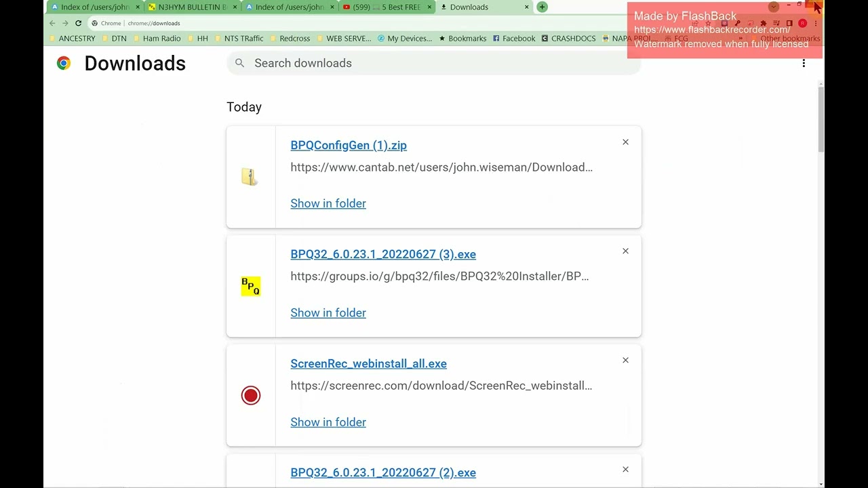Open Chrome's side panel icon
This screenshot has width=868, height=488.
(789, 23)
